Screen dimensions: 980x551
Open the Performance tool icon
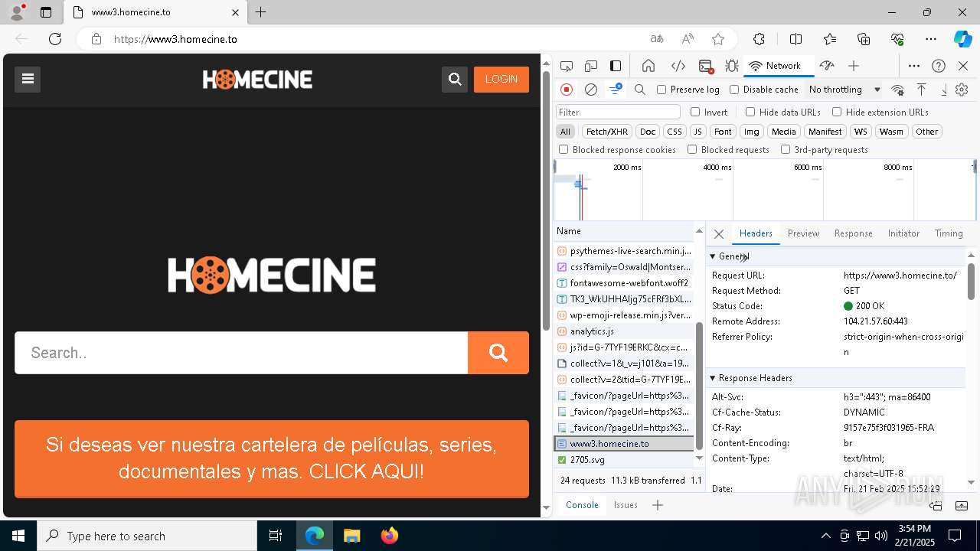826,66
